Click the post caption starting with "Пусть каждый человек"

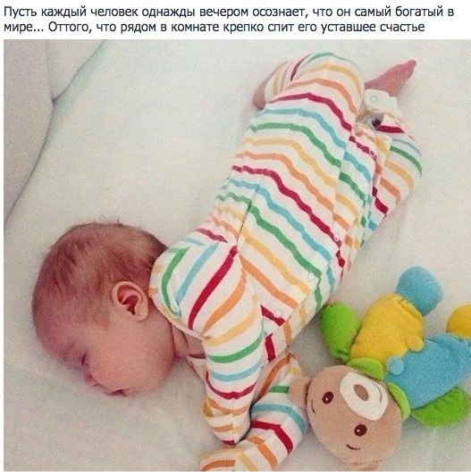(x=229, y=19)
